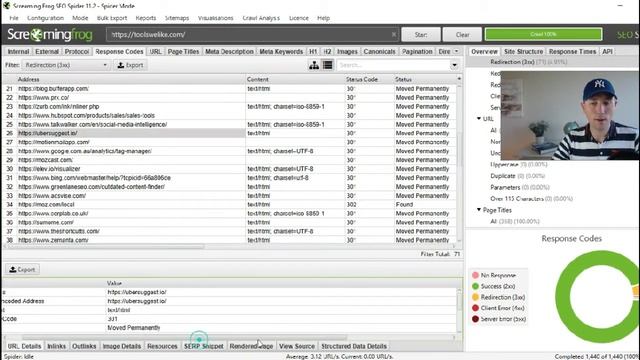
Task: Switch to the Meta Keywords tab
Action: click(281, 51)
